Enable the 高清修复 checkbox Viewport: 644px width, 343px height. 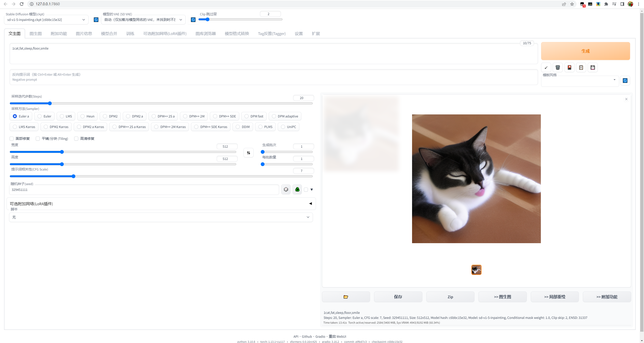click(x=76, y=139)
